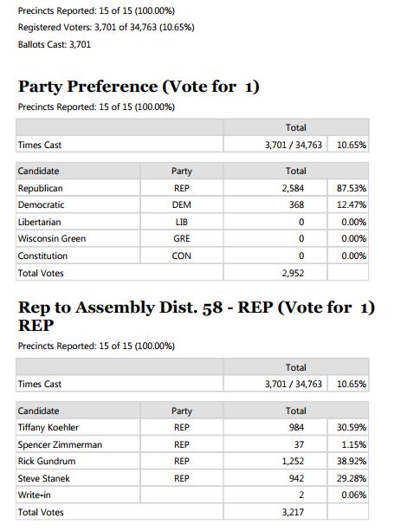Click Total Votes 2,952 in Party Preference
420x531 pixels.
293,273
